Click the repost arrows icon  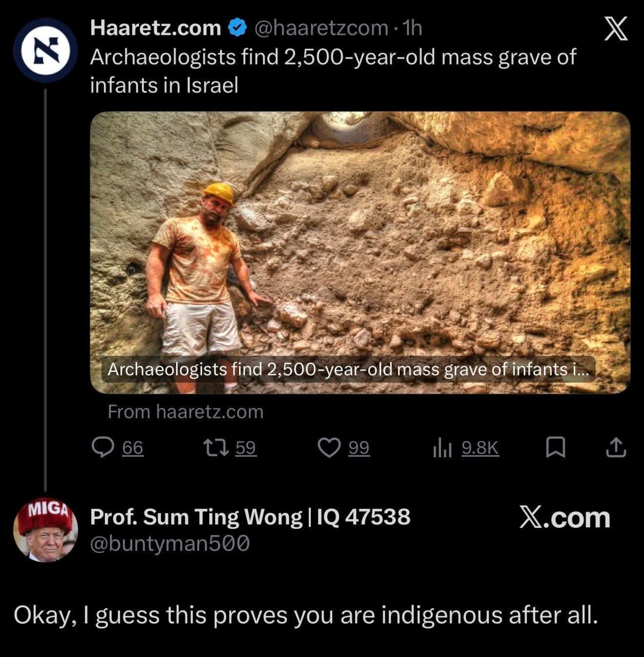point(216,447)
